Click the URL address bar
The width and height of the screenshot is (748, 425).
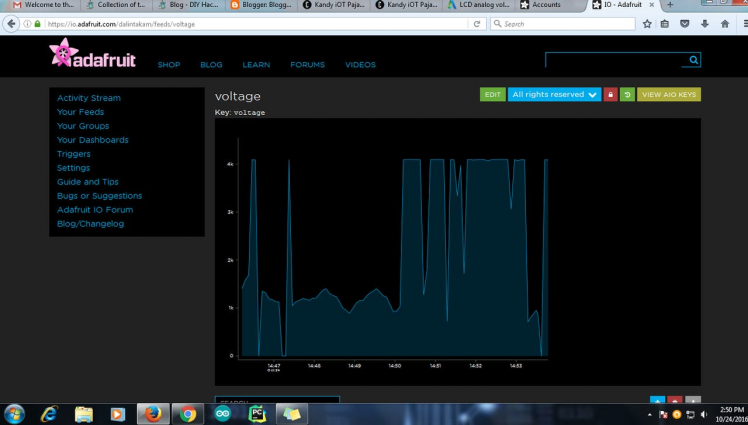255,24
